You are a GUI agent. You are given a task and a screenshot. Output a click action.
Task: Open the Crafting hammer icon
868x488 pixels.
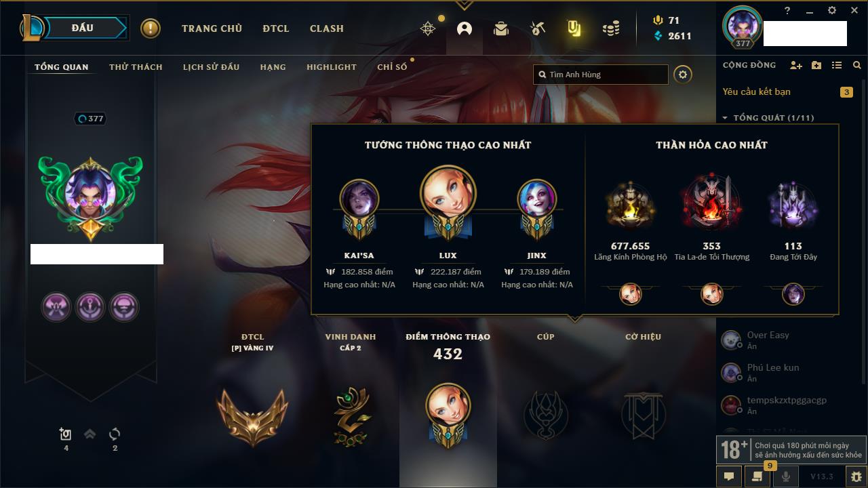pyautogui.click(x=538, y=28)
